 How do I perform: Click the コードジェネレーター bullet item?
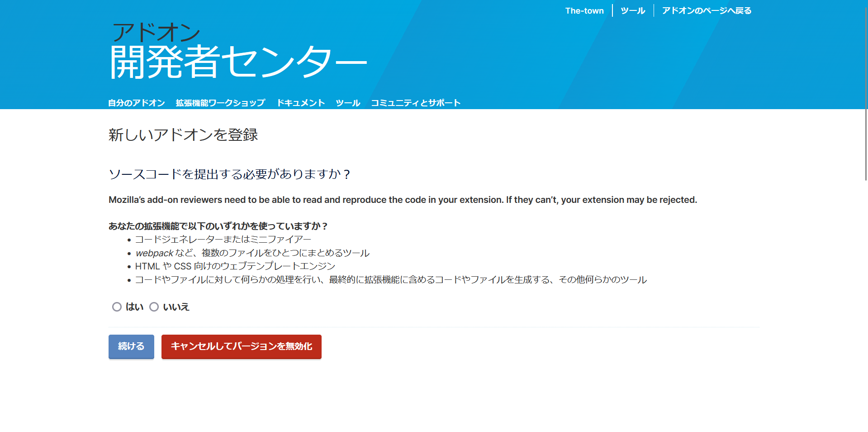point(223,239)
